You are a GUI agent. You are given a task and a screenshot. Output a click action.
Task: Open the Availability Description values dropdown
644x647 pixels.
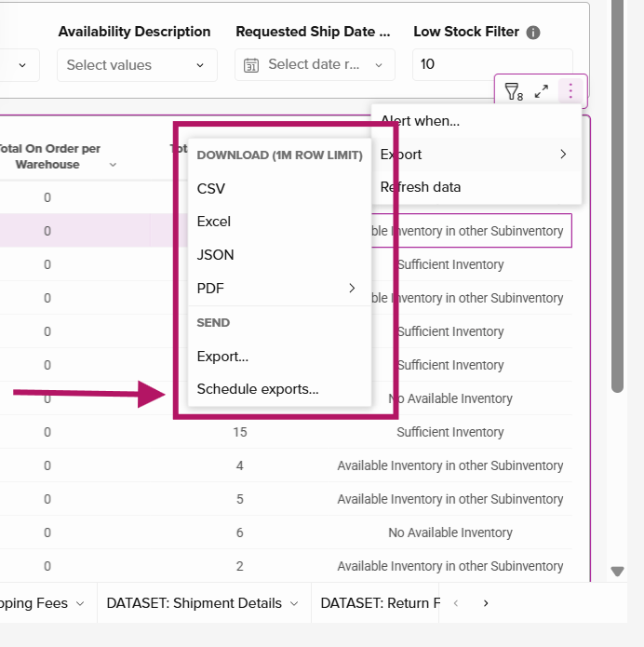137,65
